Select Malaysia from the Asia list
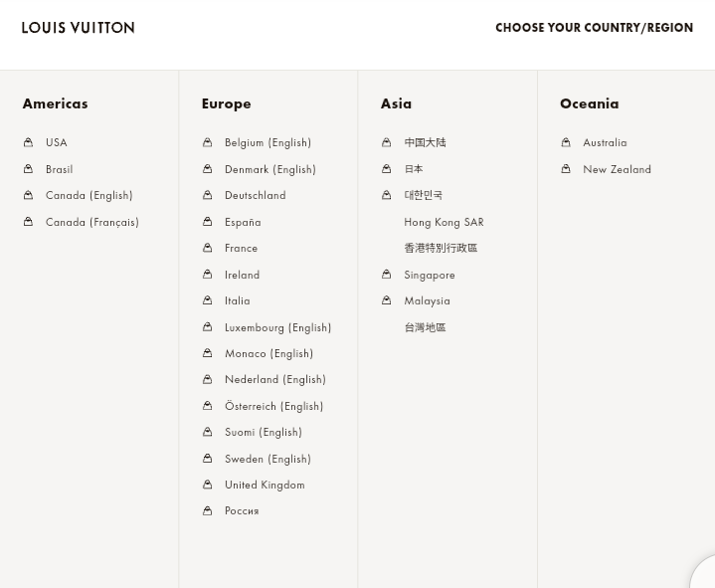715x588 pixels. coord(427,300)
